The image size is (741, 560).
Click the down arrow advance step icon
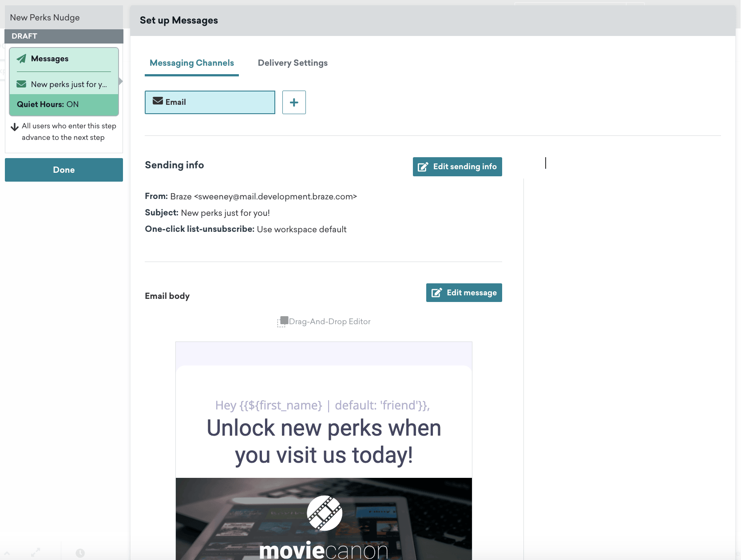pos(15,127)
